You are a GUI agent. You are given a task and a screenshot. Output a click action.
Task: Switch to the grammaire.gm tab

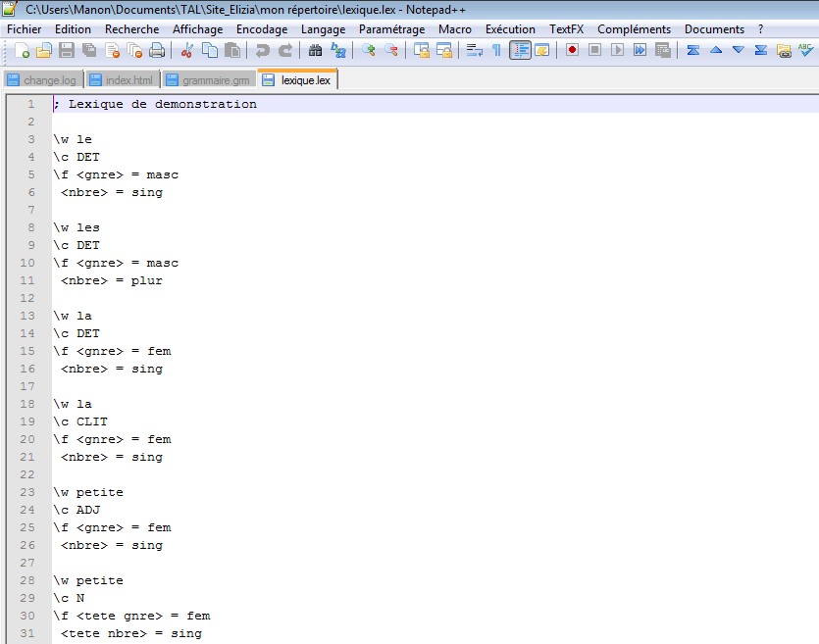(209, 79)
